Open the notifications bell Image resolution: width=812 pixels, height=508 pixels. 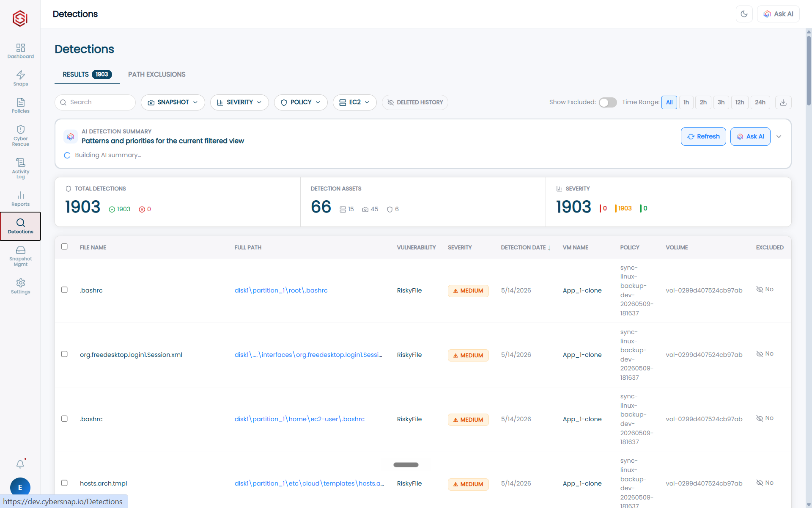tap(20, 464)
